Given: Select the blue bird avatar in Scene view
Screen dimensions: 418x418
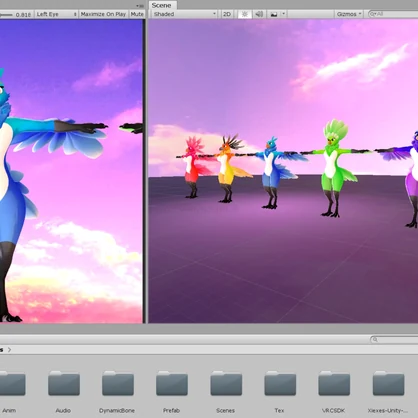Looking at the screenshot, I should coord(272,173).
